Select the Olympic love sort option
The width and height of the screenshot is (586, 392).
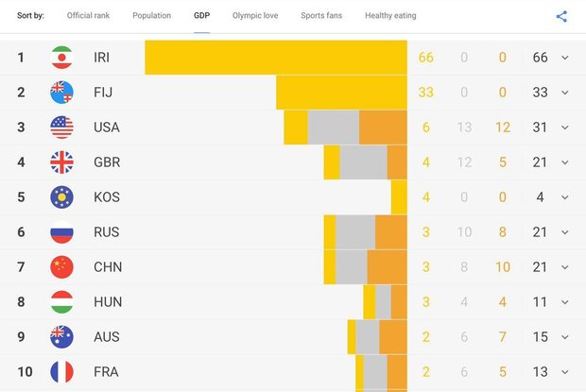(x=255, y=16)
